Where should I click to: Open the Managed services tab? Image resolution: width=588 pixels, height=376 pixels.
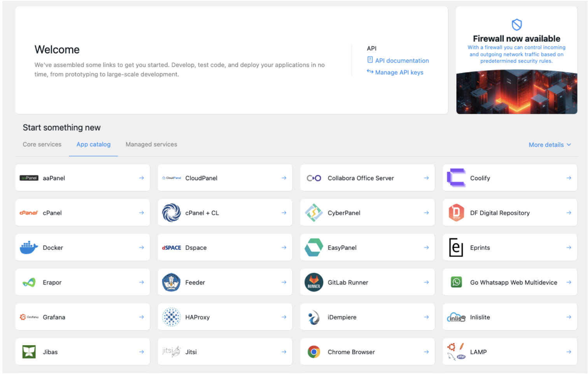click(151, 144)
